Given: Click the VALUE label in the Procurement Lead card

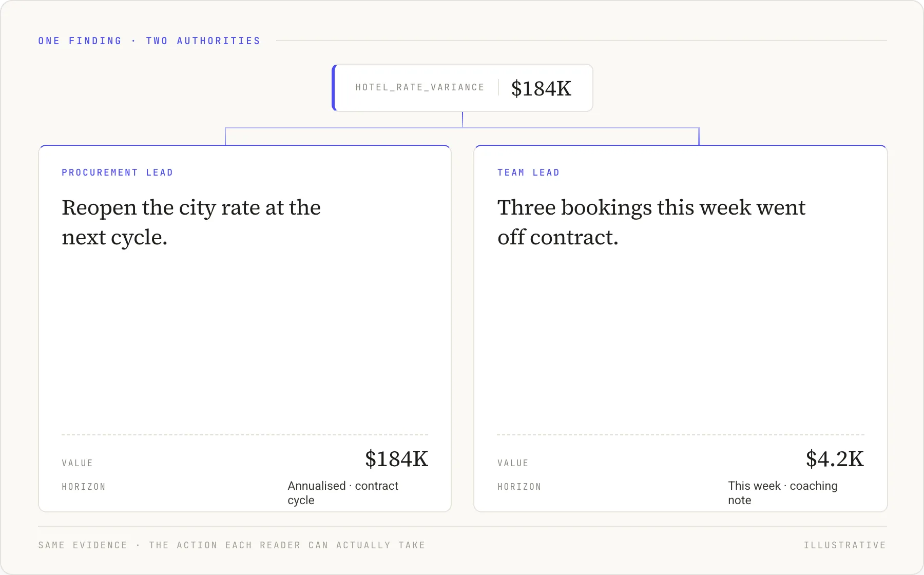Looking at the screenshot, I should tap(77, 463).
